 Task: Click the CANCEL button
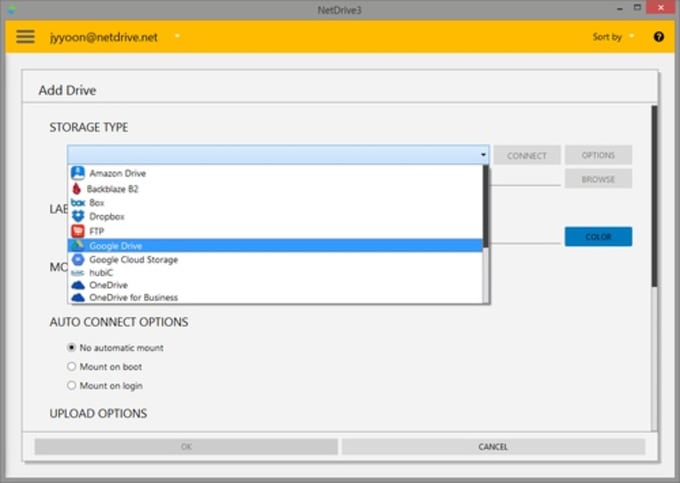click(x=493, y=447)
